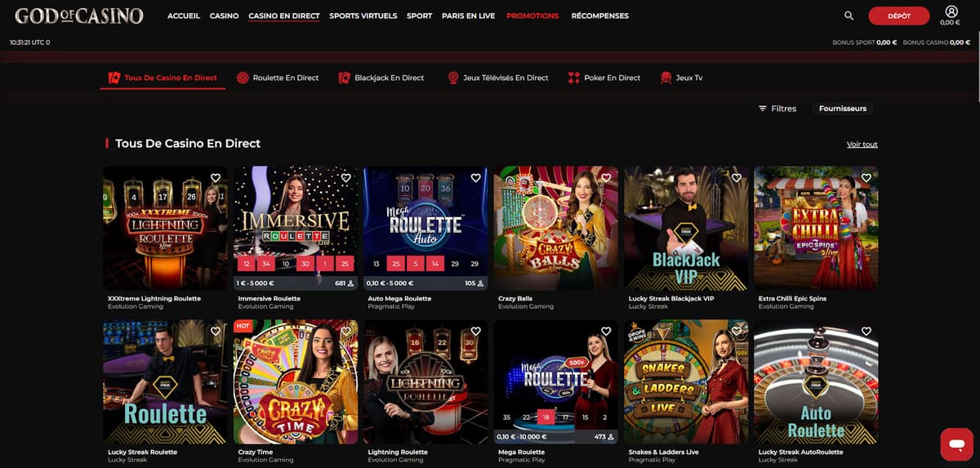Click the Lucky Streak Blackjack VIP title
Image resolution: width=980 pixels, height=468 pixels.
tap(671, 298)
